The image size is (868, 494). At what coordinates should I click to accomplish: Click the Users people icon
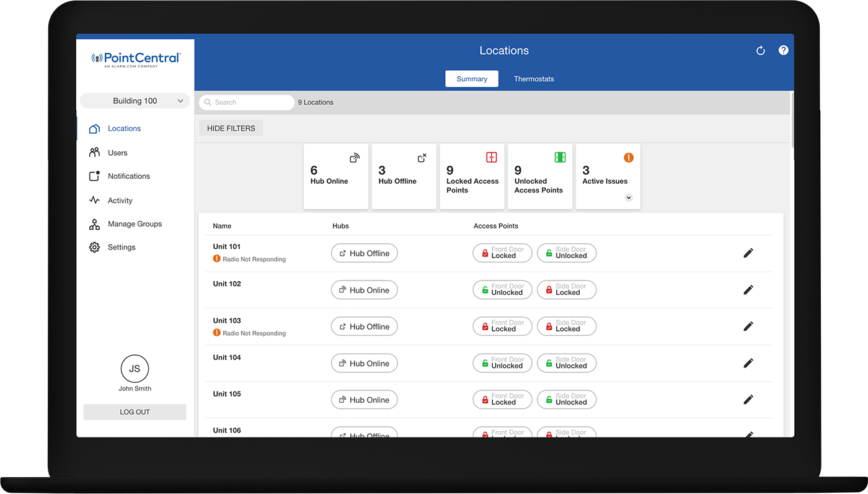point(94,153)
